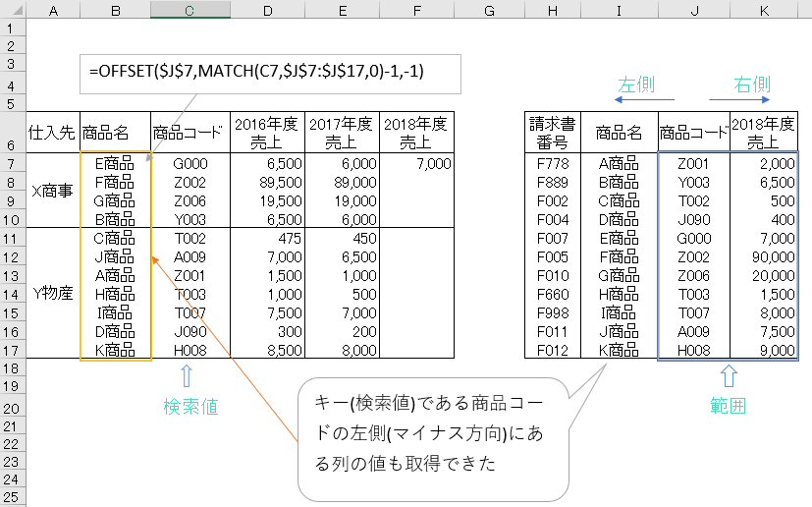
Task: Click cell 475 in column D
Action: point(267,239)
